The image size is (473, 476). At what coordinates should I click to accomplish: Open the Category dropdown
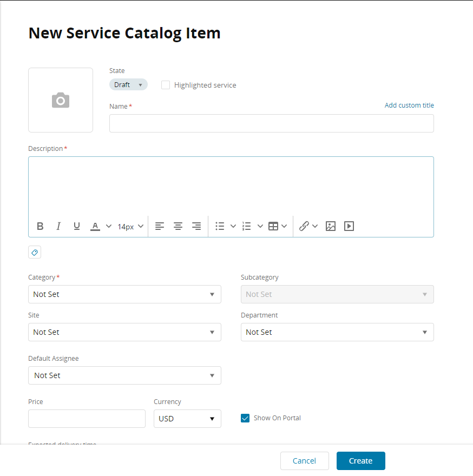[x=124, y=294]
